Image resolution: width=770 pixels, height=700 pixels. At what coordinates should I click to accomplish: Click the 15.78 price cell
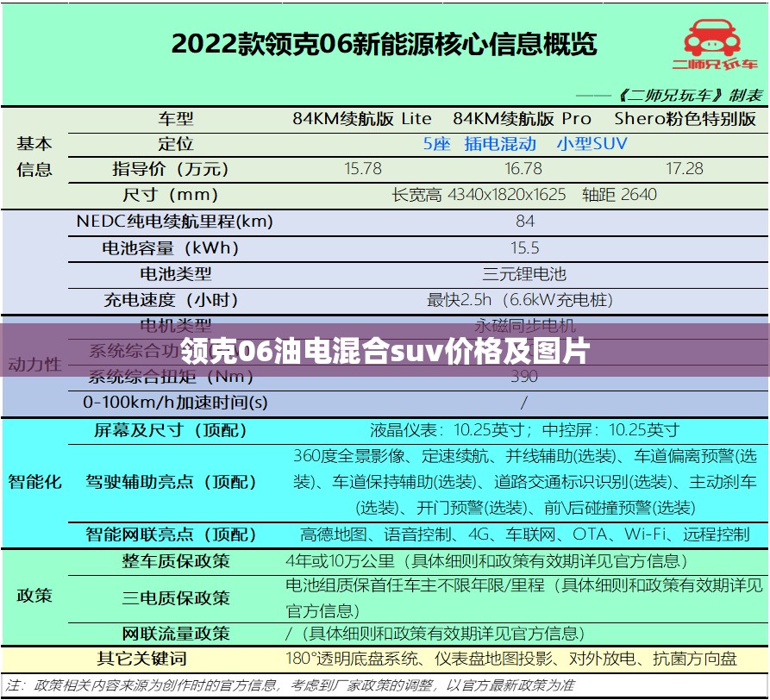tap(363, 169)
